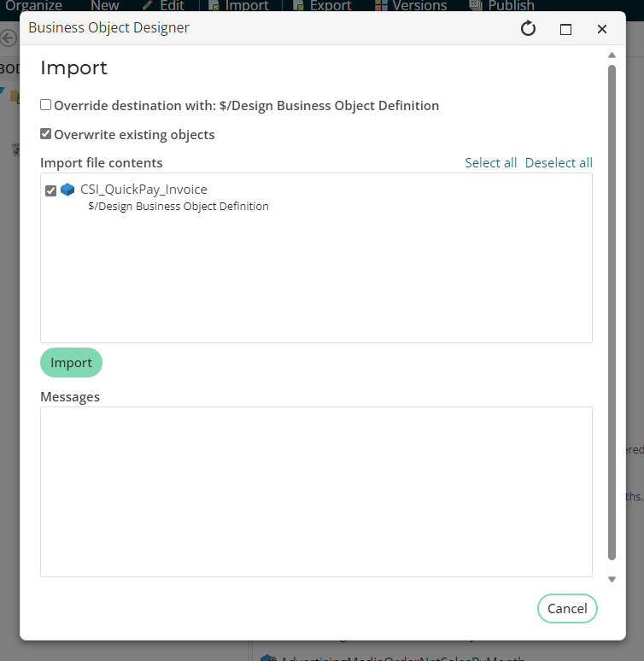Click the back arrow icon behind the dialog
This screenshot has width=644, height=661.
click(x=9, y=38)
